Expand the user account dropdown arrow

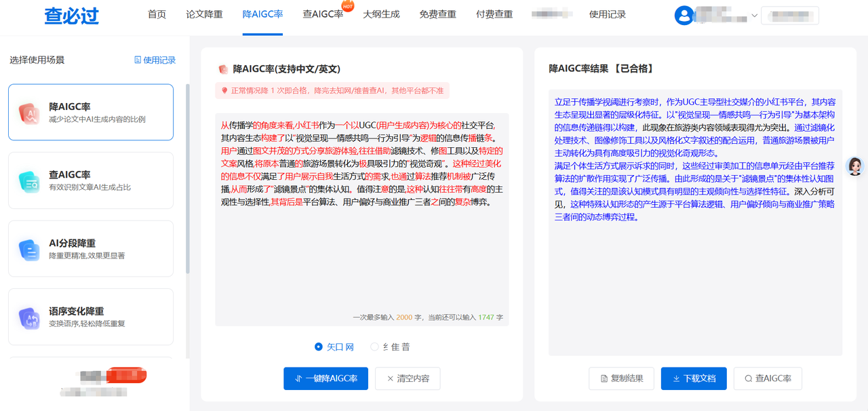click(x=754, y=16)
